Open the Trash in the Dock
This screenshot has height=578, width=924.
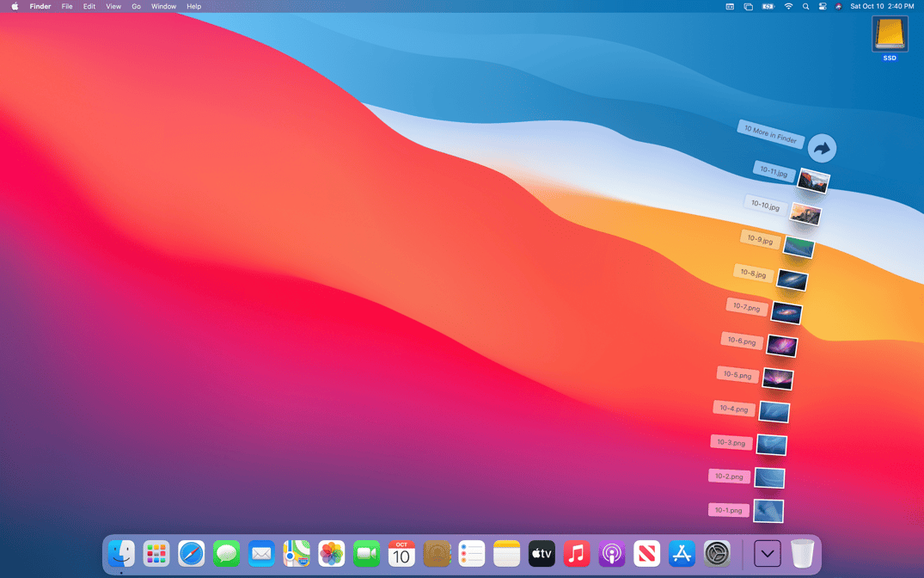click(802, 554)
